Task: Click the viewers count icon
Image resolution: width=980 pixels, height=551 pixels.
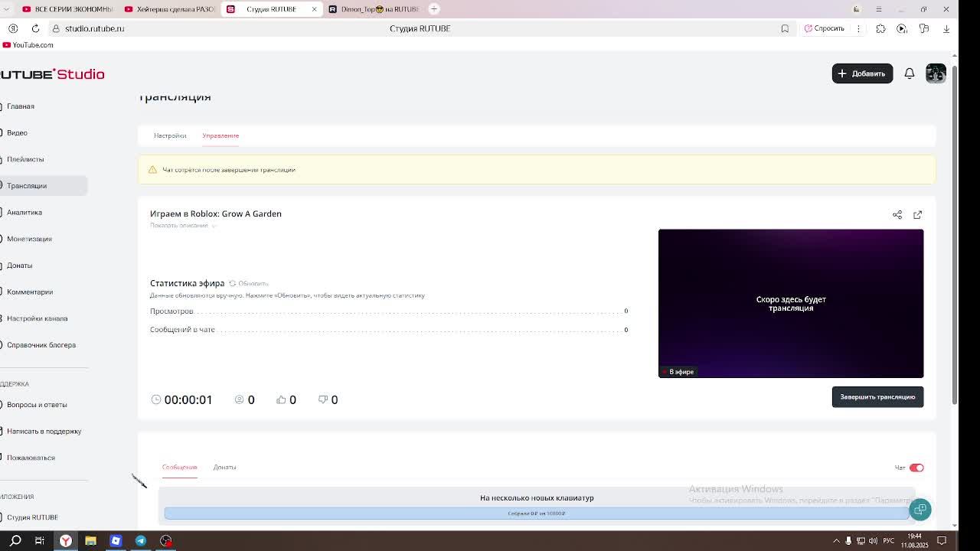Action: pyautogui.click(x=239, y=399)
